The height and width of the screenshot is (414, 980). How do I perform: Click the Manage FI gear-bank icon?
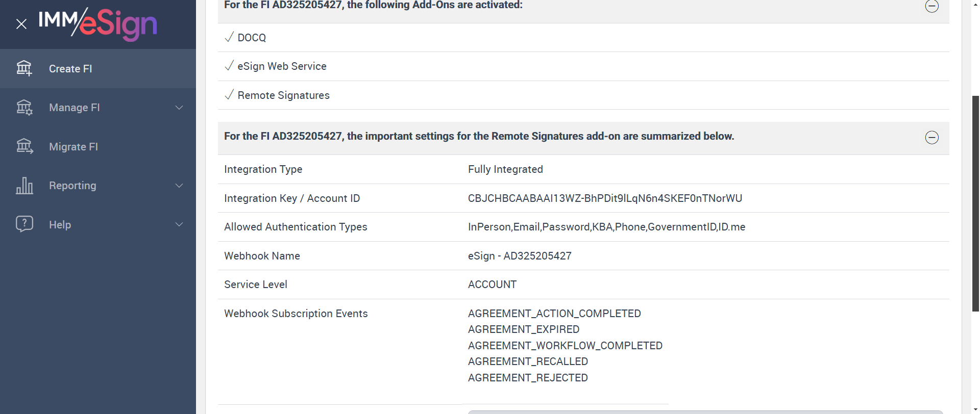click(24, 108)
